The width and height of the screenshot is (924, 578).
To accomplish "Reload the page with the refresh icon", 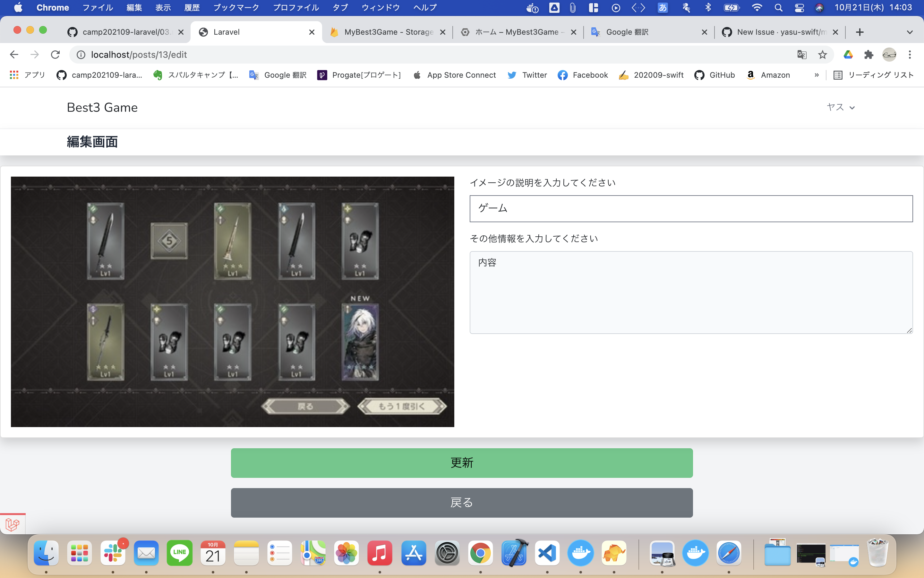I will [56, 55].
